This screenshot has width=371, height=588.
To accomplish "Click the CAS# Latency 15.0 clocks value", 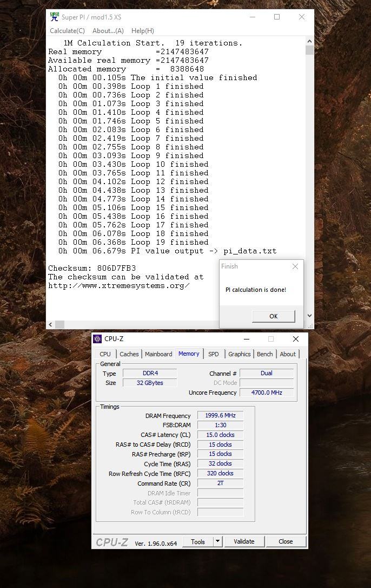I will [220, 435].
